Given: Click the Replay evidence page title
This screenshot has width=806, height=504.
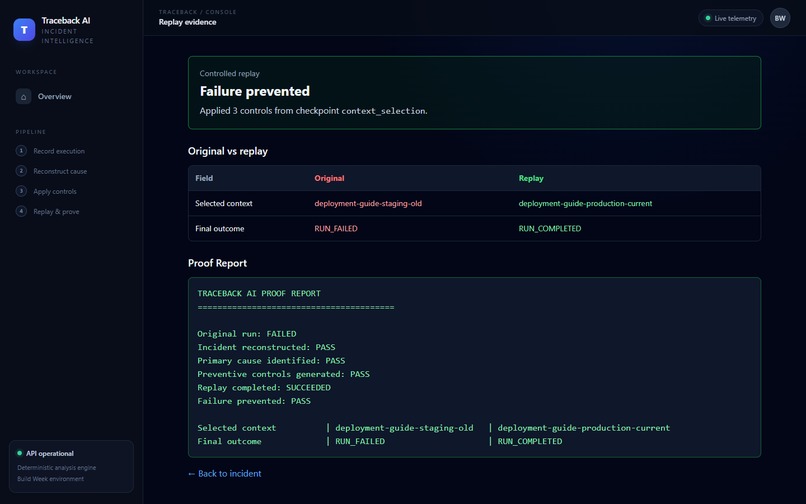Looking at the screenshot, I should (x=187, y=22).
